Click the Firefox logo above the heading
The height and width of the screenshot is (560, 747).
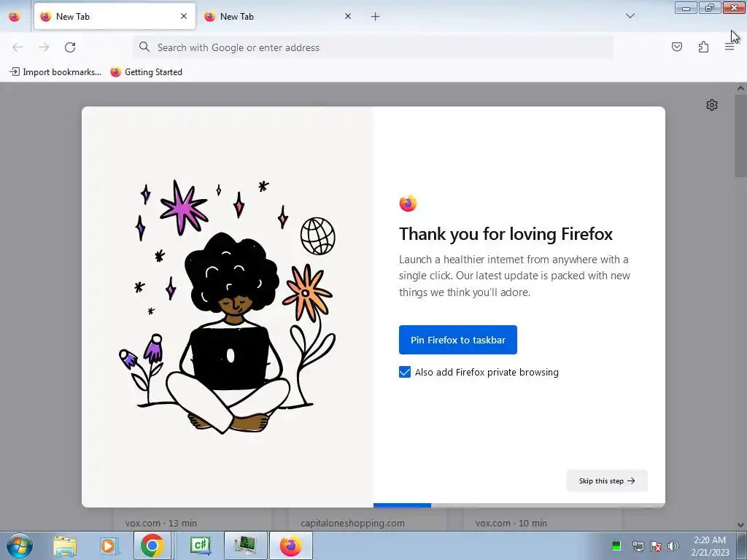[x=408, y=203]
